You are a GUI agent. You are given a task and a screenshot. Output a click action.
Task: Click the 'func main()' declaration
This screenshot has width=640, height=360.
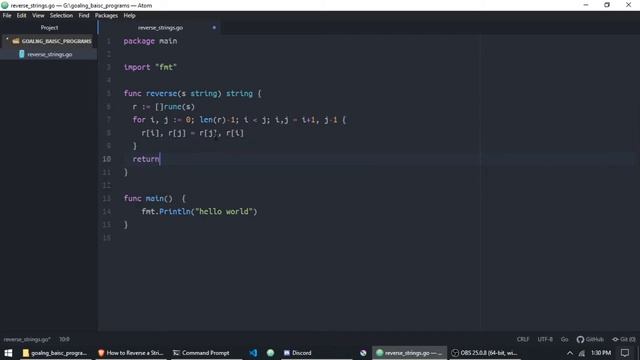155,198
